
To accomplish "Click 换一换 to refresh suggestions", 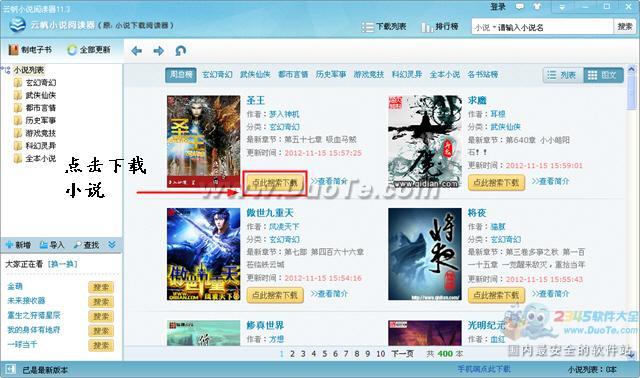I will [x=62, y=264].
